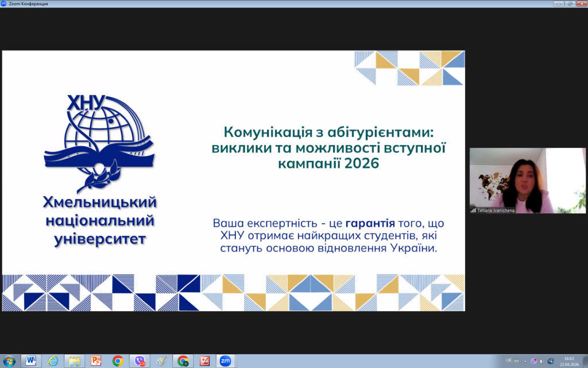Switch to Microsoft Word in taskbar
588x368 pixels.
pos(30,361)
